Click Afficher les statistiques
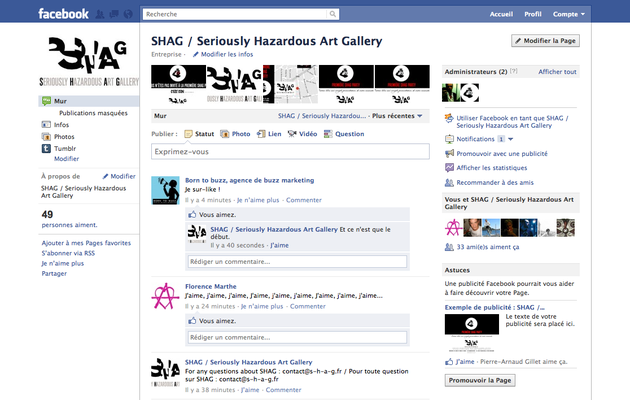Viewport: 630px width, 400px height. 491,168
